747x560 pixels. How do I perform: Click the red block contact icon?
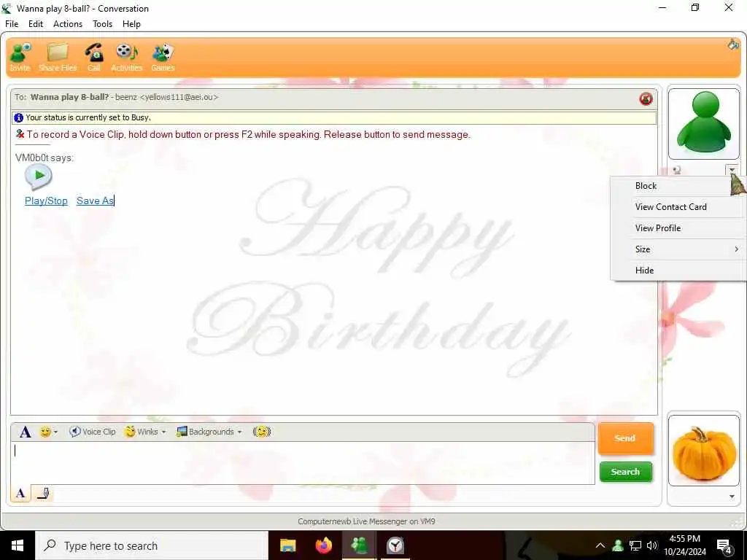coord(646,98)
